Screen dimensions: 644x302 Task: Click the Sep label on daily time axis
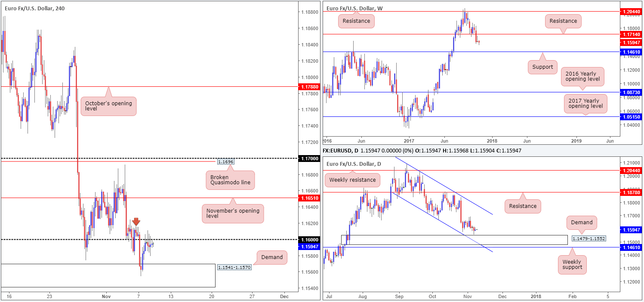click(399, 296)
